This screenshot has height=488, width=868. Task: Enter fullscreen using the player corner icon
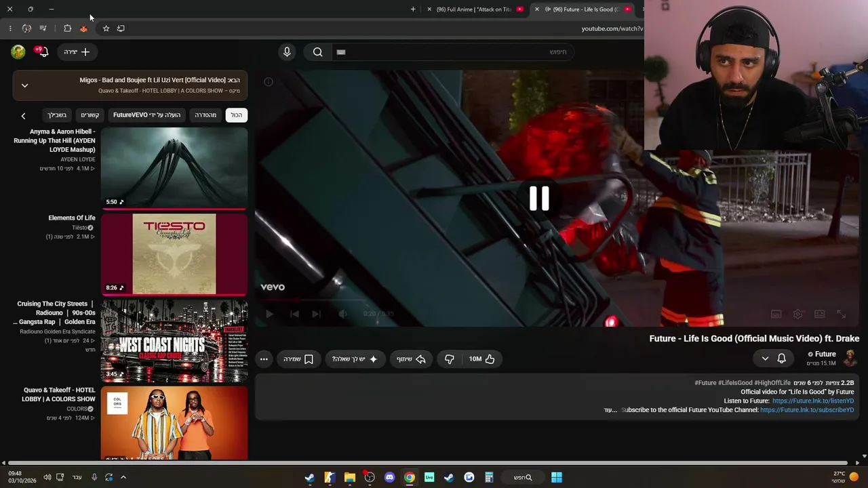[x=842, y=314]
